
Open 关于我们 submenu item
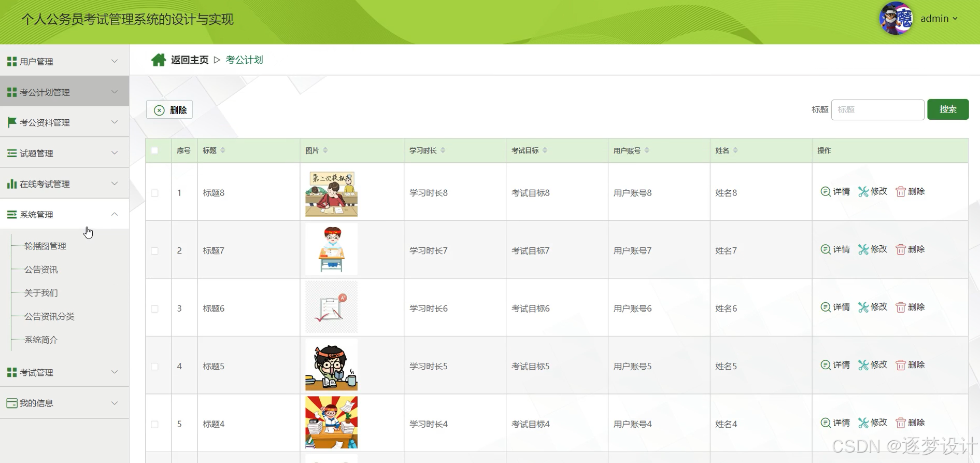[41, 292]
